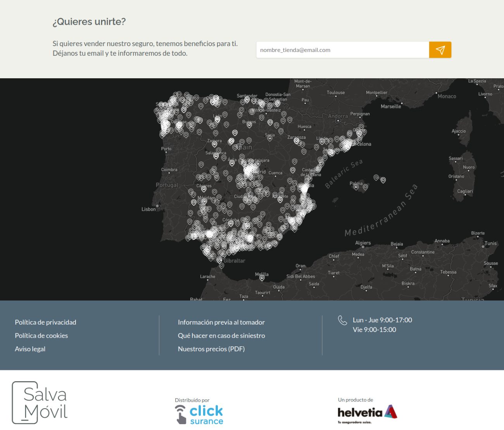
Task: Select the map pin at Ávila
Action: (x=232, y=163)
